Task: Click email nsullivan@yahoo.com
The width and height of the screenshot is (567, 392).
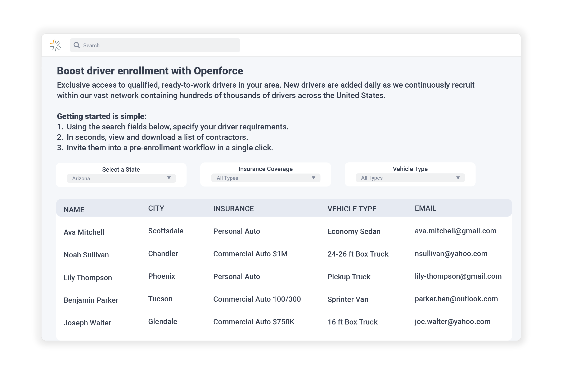Action: click(x=451, y=253)
